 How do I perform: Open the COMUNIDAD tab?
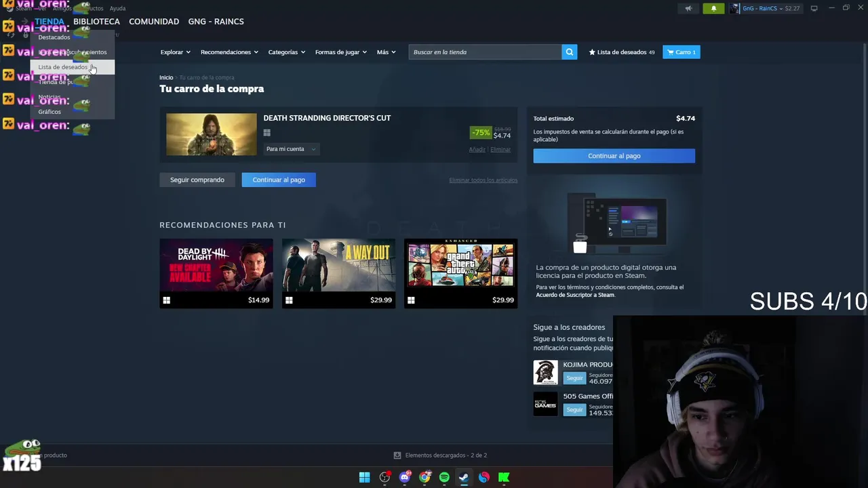(154, 22)
